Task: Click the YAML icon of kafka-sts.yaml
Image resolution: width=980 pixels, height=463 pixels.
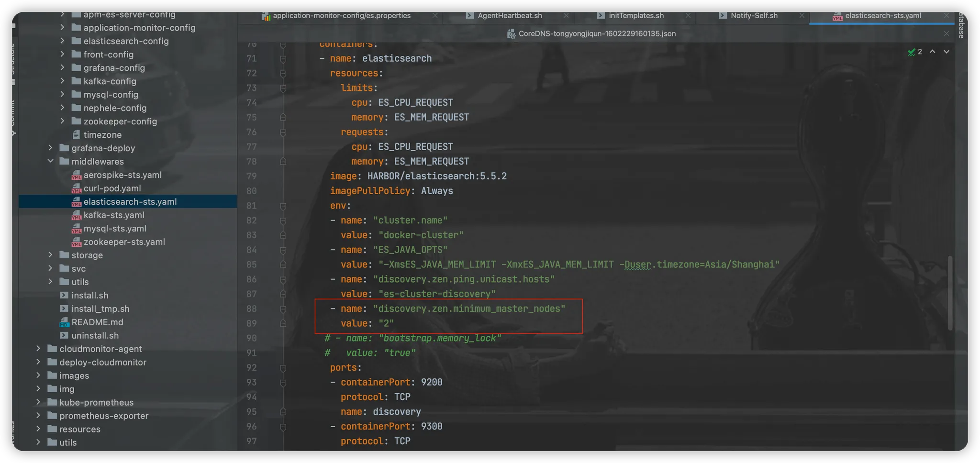Action: point(77,215)
